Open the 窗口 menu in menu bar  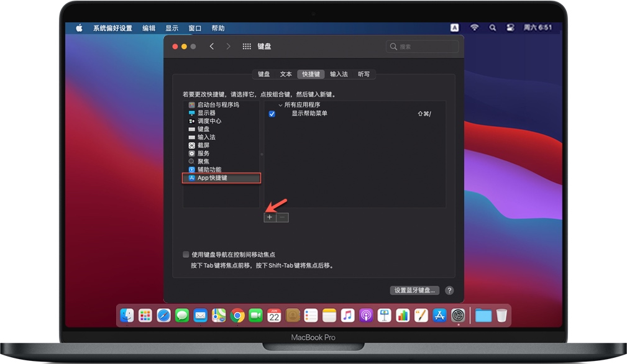[193, 27]
